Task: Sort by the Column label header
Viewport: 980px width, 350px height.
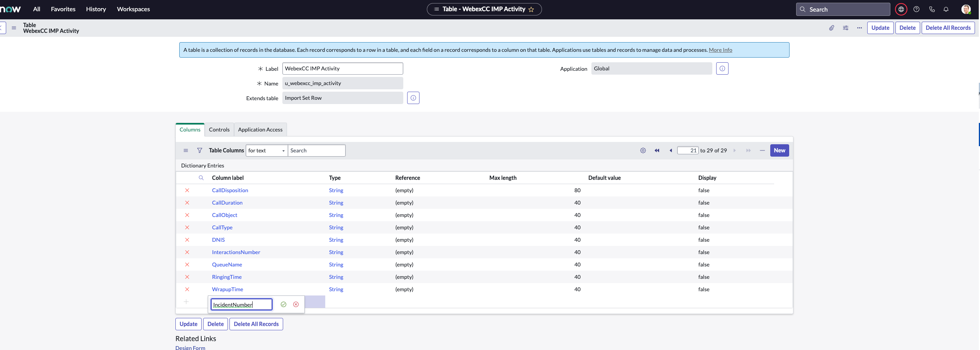Action: [228, 178]
